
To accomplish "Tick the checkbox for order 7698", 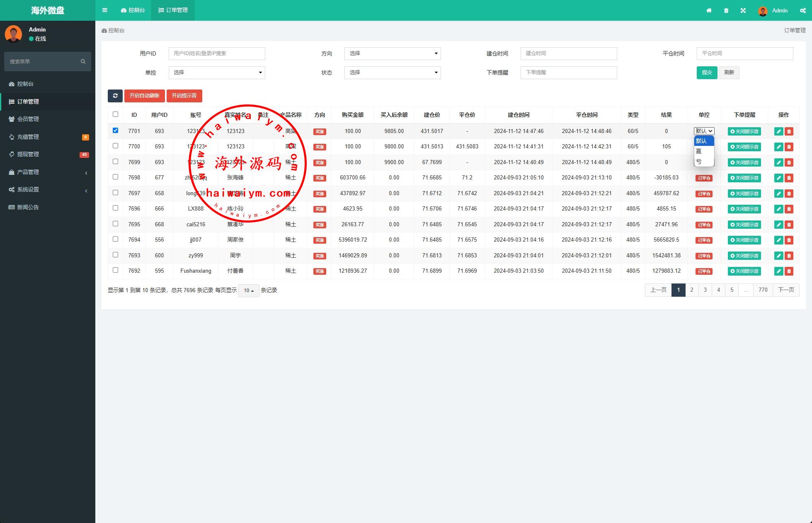I will pos(115,177).
